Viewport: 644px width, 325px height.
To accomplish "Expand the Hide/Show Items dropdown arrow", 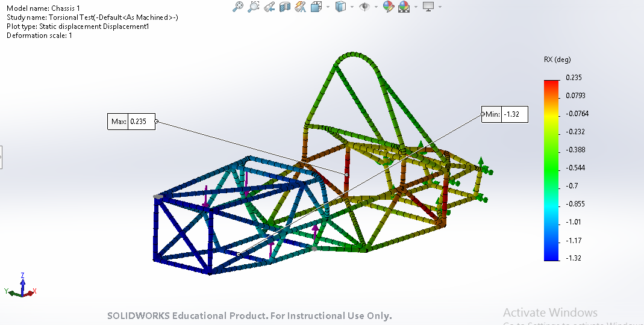I will click(376, 7).
